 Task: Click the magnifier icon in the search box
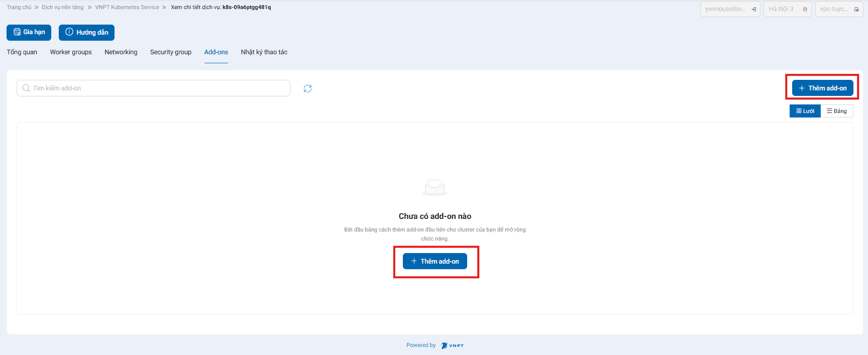[x=26, y=88]
